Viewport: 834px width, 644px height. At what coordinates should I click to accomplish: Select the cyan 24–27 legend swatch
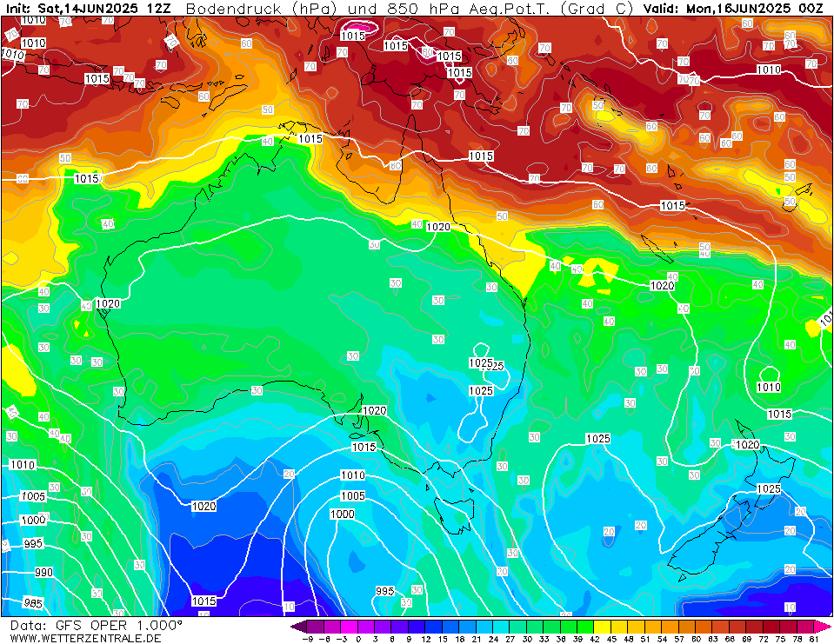(x=501, y=626)
